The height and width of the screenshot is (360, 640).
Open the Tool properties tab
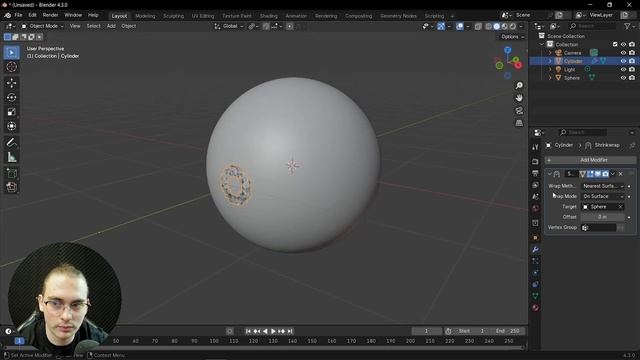pos(535,147)
